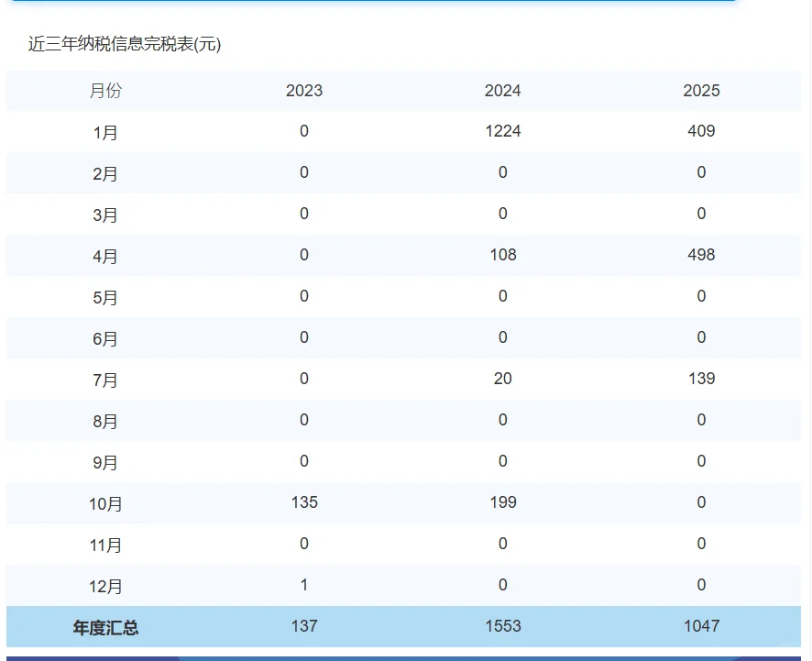Select the 12月 row label
The image size is (812, 661).
point(107,585)
